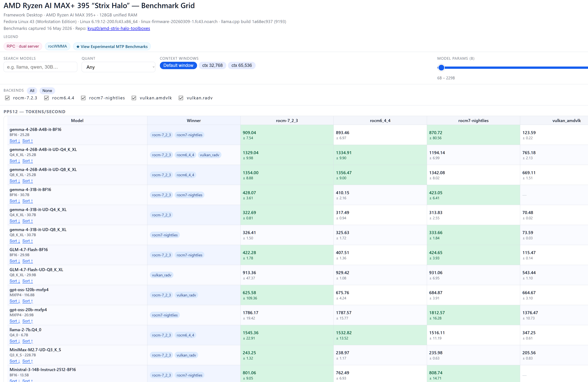Click the Model Params slider handle
588x382 pixels.
pos(441,67)
